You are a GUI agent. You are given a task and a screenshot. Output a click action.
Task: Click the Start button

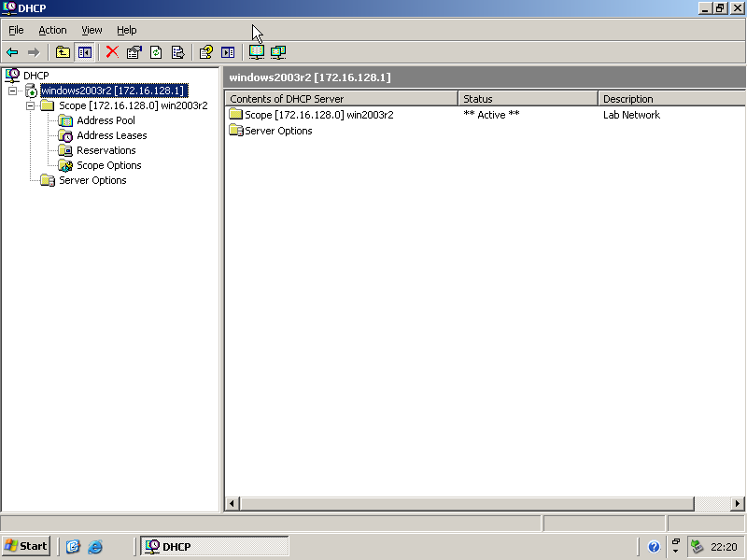coord(26,546)
